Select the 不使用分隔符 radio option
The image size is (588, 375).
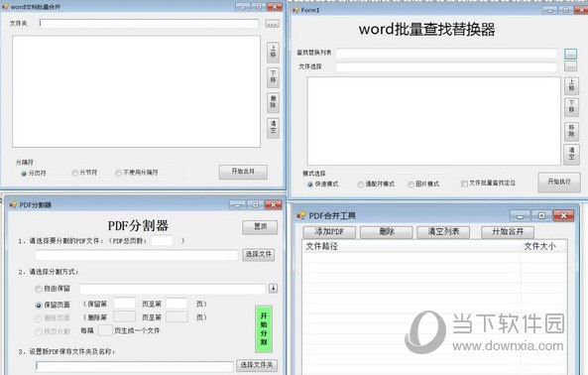[137, 173]
